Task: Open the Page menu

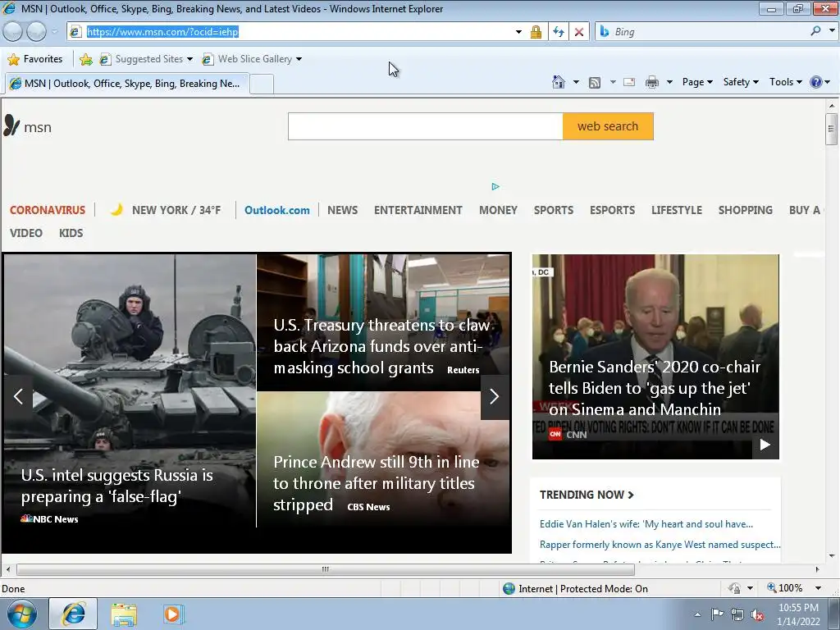Action: pyautogui.click(x=697, y=82)
